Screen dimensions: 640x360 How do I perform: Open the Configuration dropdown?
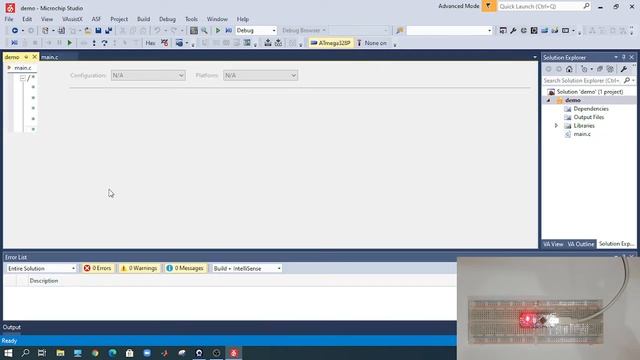coord(148,76)
